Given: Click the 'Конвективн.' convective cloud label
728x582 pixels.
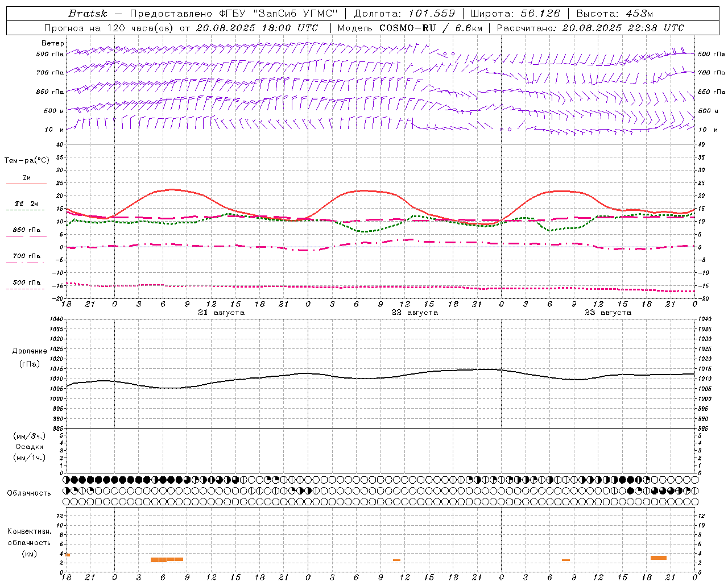Looking at the screenshot, I should (30, 531).
